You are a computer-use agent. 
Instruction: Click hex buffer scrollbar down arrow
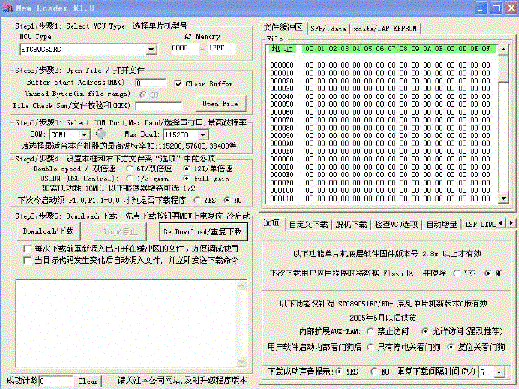(503, 199)
